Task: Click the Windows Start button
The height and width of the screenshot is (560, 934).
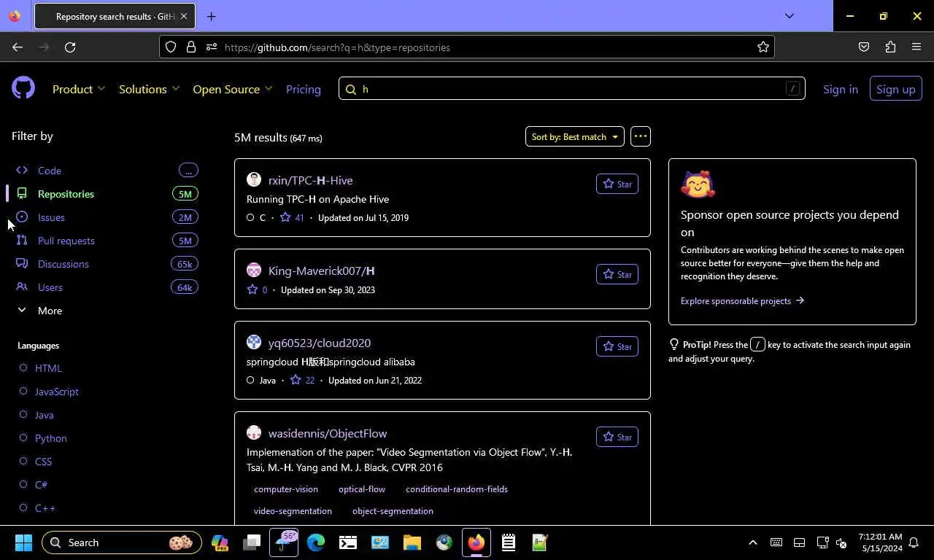Action: tap(23, 542)
